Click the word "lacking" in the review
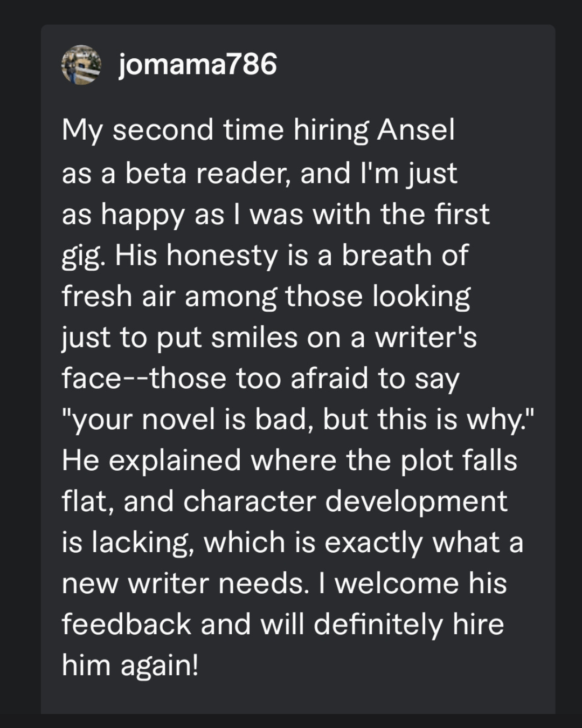This screenshot has height=728, width=582. tap(140, 542)
